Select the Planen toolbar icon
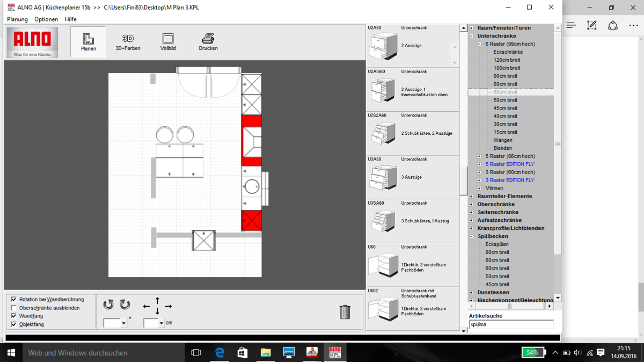The height and width of the screenshot is (362, 644). point(88,42)
